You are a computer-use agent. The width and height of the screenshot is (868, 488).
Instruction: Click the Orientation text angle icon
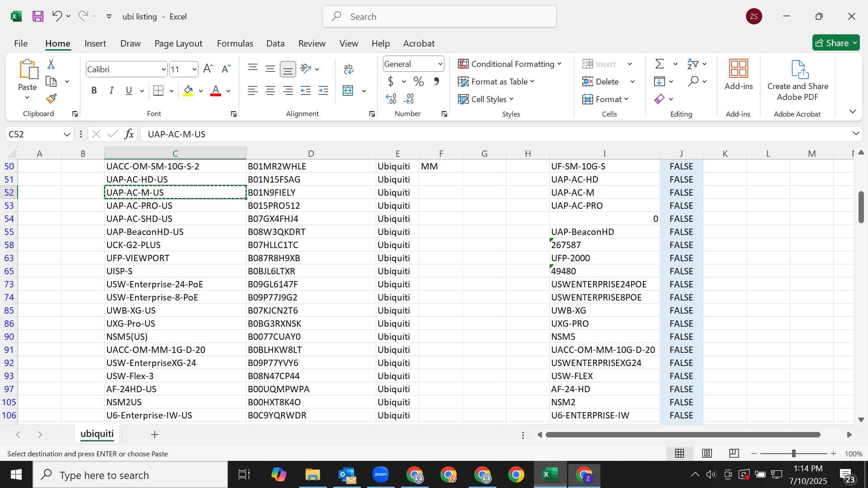pyautogui.click(x=306, y=69)
